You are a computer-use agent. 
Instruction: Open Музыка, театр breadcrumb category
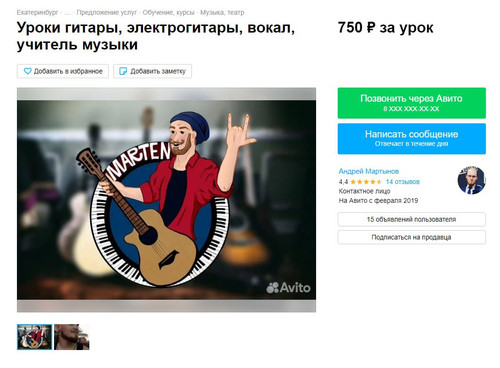pos(222,13)
